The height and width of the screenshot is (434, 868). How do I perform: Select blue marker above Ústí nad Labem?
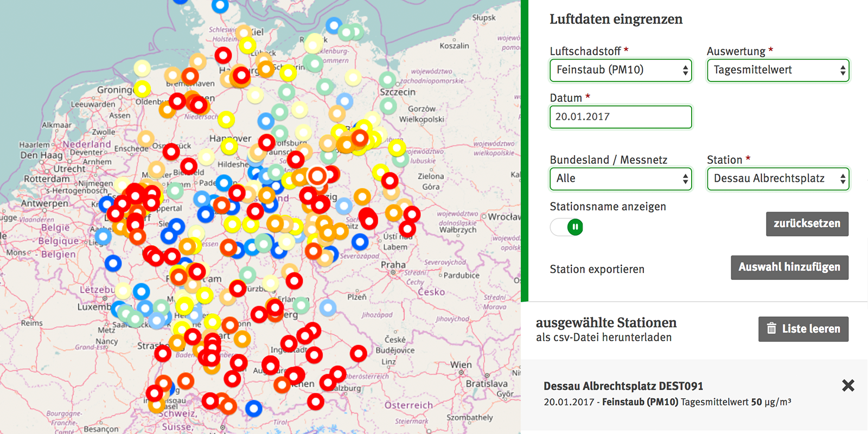click(360, 241)
